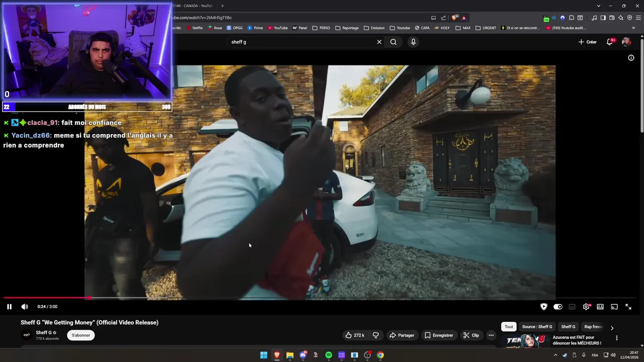
Task: Open the Leo AI sparkle icon
Action: click(621, 18)
